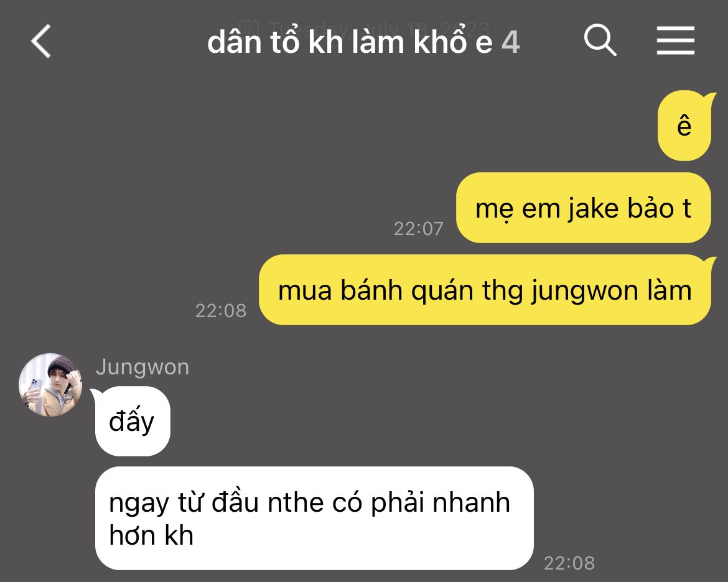Viewport: 728px width, 582px height.
Task: Select the "mua bánh quán thg jungwon làm" message
Action: click(x=485, y=290)
